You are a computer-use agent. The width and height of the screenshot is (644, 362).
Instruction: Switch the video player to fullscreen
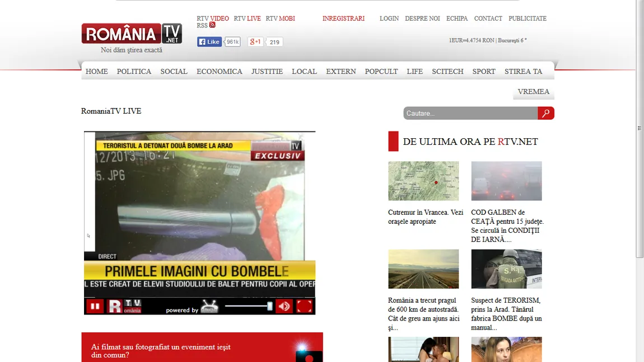click(x=304, y=306)
